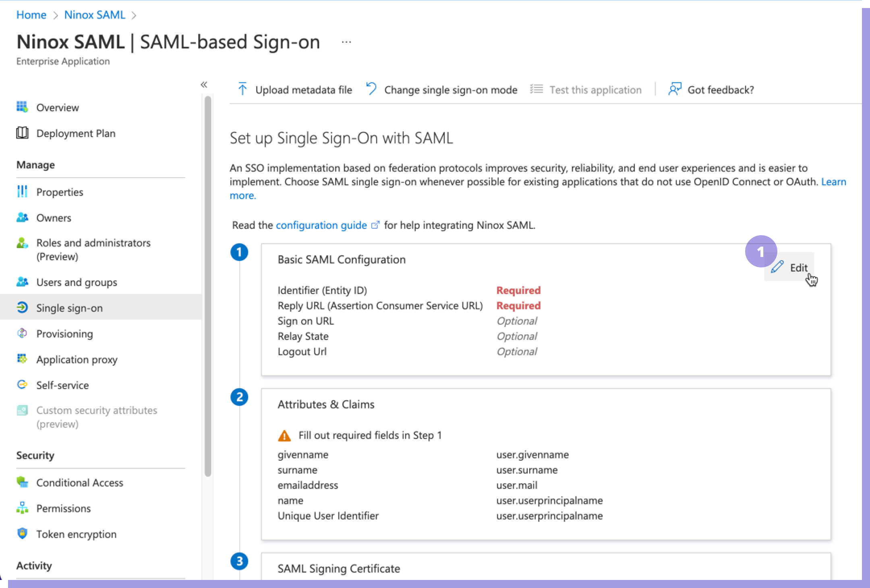Click the undo arrow for sign-on mode
Image resolution: width=870 pixels, height=588 pixels.
[x=371, y=89]
